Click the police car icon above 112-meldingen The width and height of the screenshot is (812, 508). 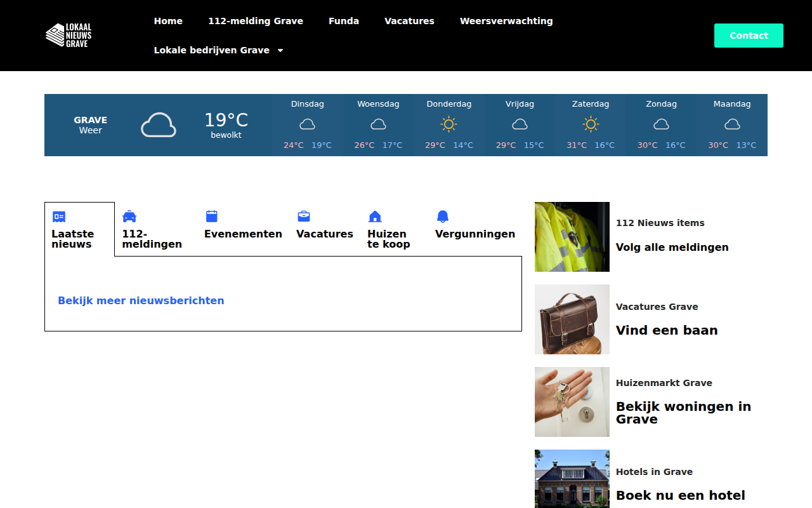(129, 217)
